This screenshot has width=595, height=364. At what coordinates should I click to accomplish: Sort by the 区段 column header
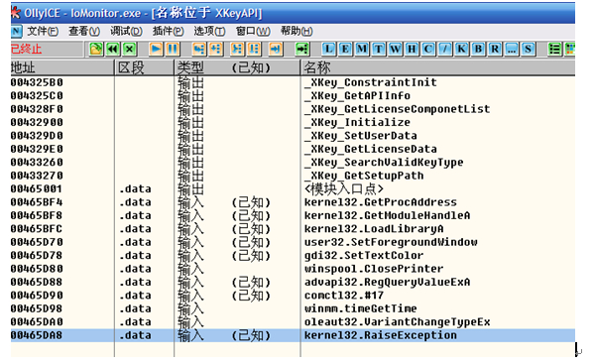(144, 67)
